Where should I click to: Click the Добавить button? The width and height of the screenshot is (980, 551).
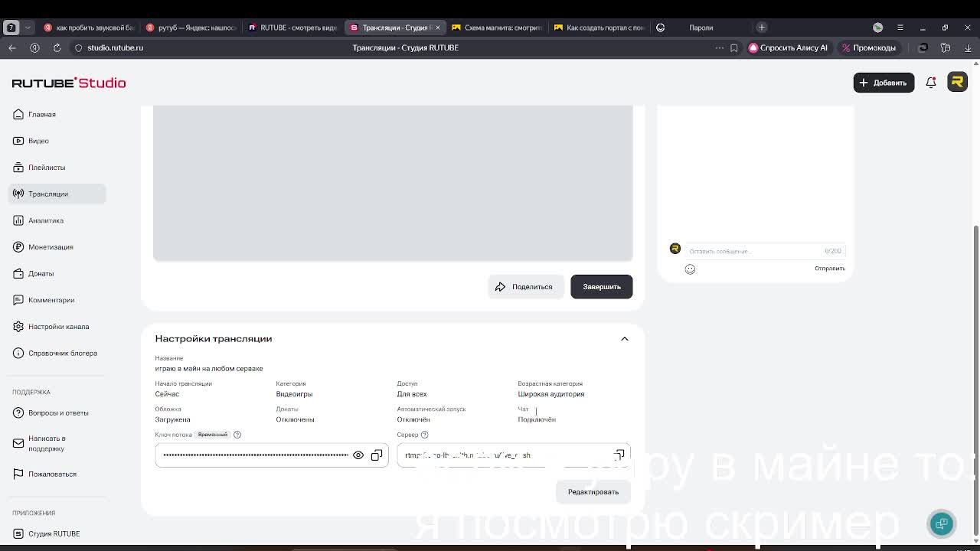tap(884, 83)
